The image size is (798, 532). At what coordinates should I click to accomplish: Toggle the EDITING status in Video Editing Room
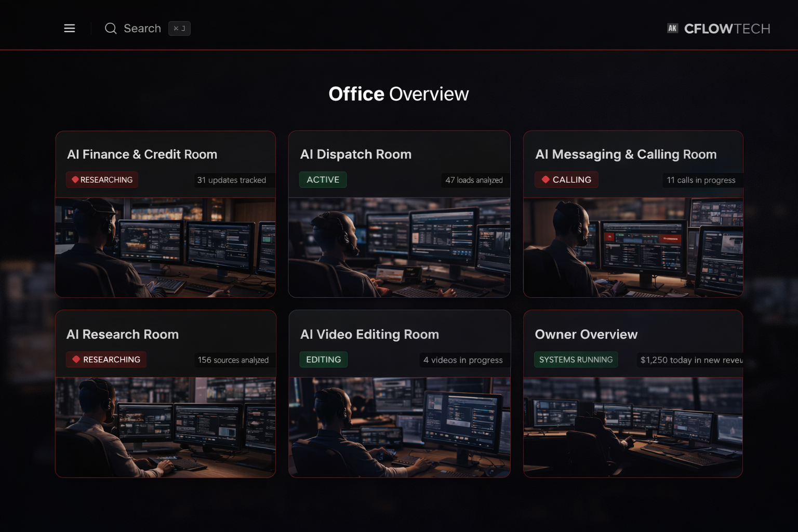point(323,359)
